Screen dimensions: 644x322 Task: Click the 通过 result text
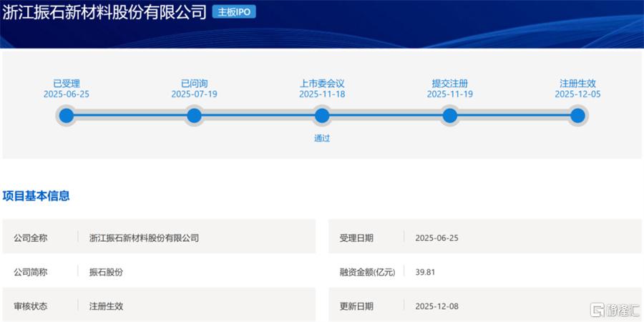[322, 138]
